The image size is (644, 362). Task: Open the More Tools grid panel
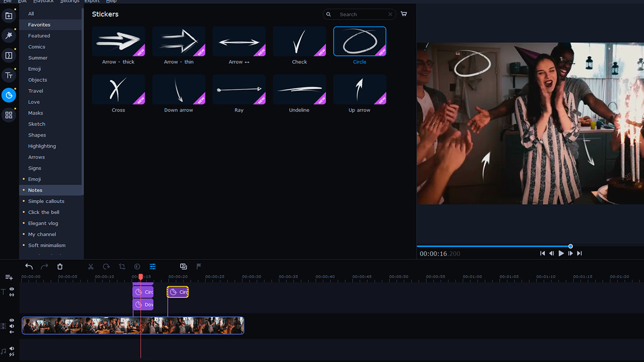point(8,115)
